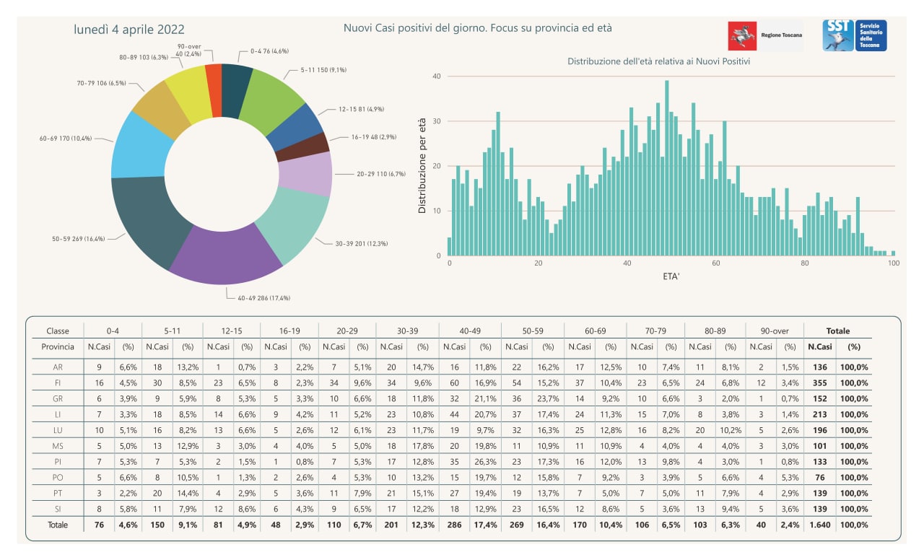Viewport: 924px width, 560px height.
Task: Select the purple 40-49 donut segment
Action: tap(226, 255)
